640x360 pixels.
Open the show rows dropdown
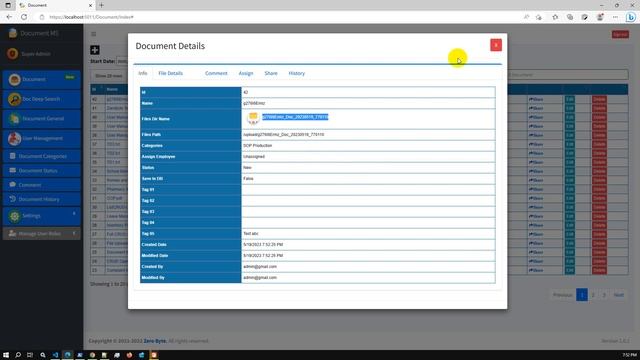pos(109,76)
